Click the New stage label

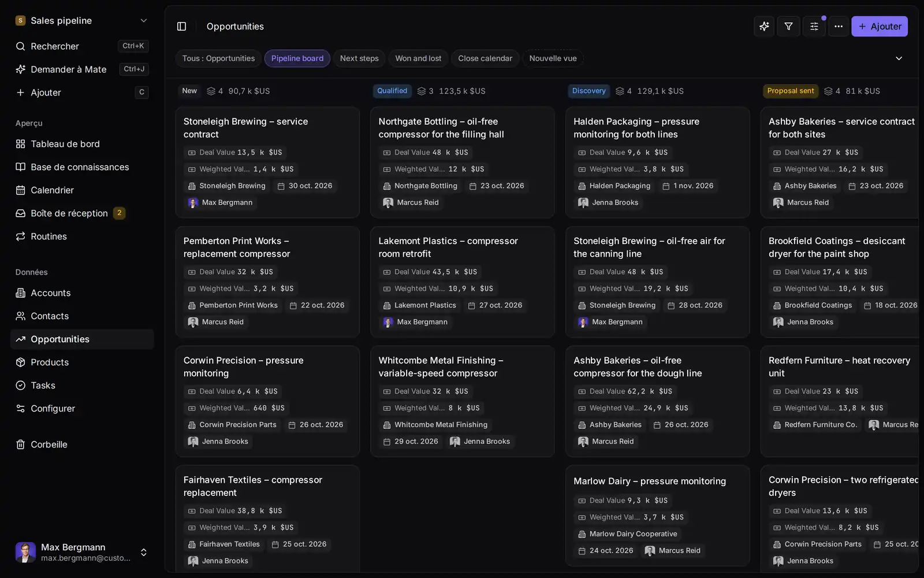coord(189,91)
